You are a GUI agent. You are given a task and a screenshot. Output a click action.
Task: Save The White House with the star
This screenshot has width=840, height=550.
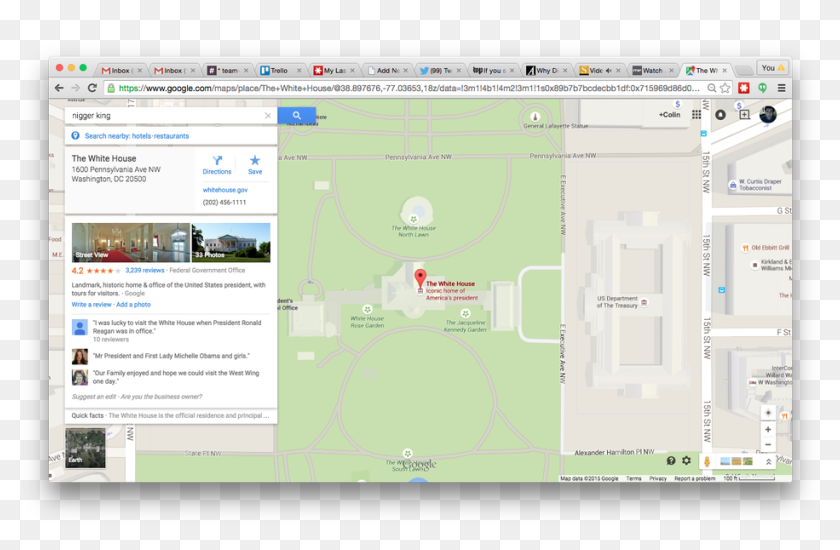pyautogui.click(x=255, y=165)
